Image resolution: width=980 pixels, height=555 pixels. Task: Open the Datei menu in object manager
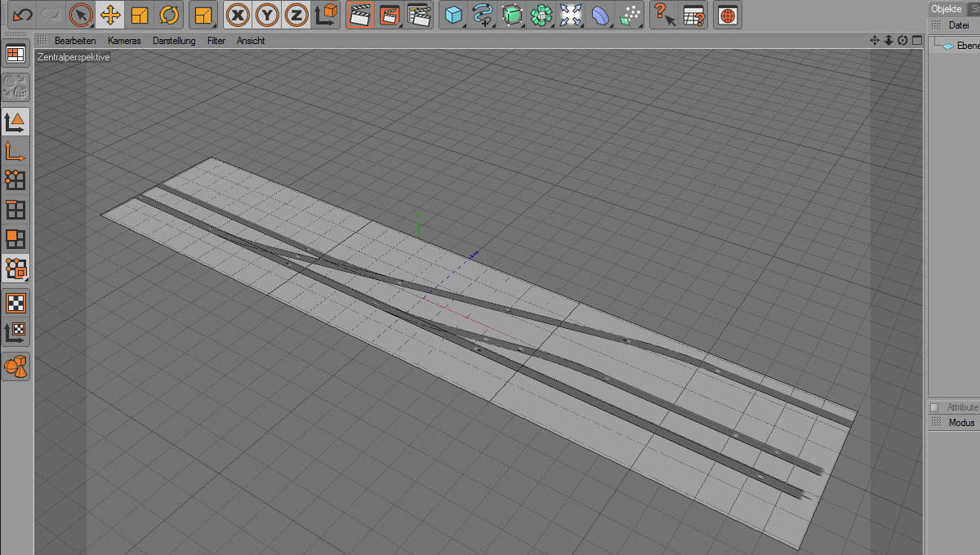[958, 25]
